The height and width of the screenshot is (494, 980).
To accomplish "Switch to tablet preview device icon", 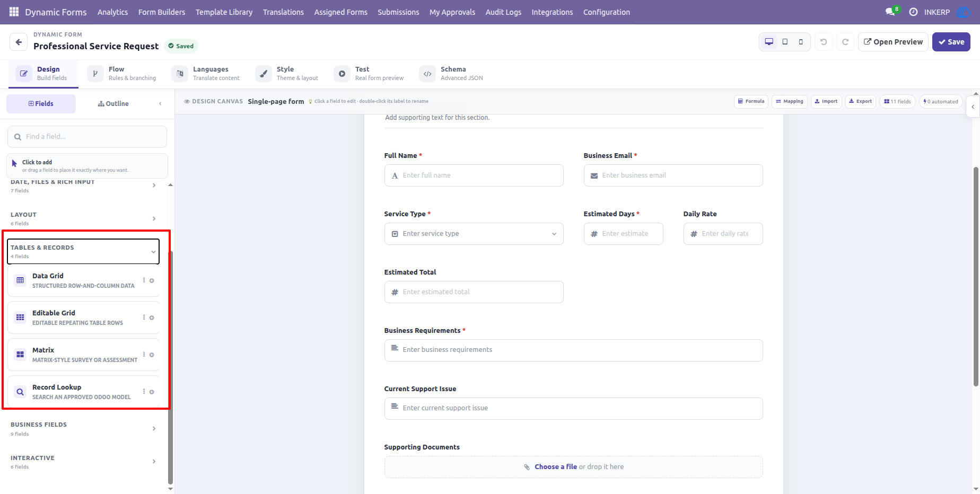I will coord(785,42).
